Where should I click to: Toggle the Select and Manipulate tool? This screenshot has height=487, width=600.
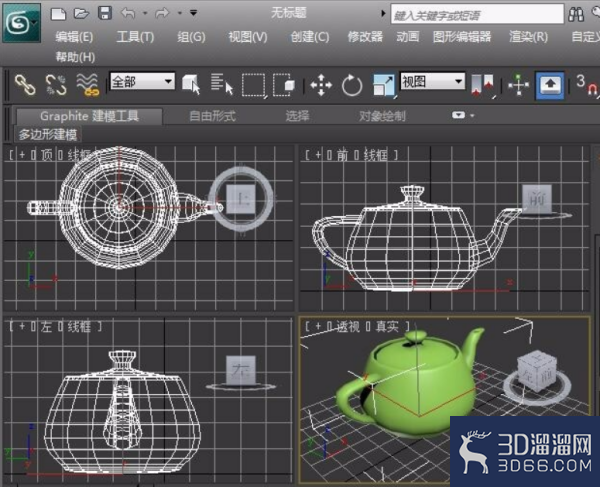tap(518, 85)
